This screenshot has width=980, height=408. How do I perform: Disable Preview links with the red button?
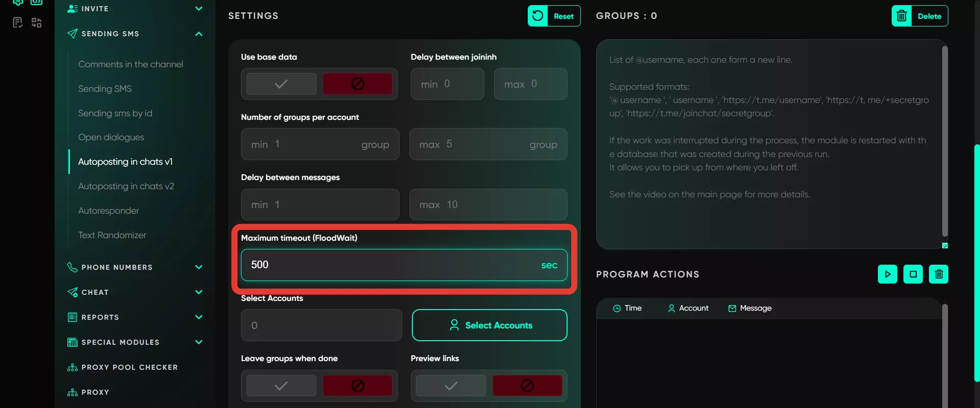tap(527, 386)
